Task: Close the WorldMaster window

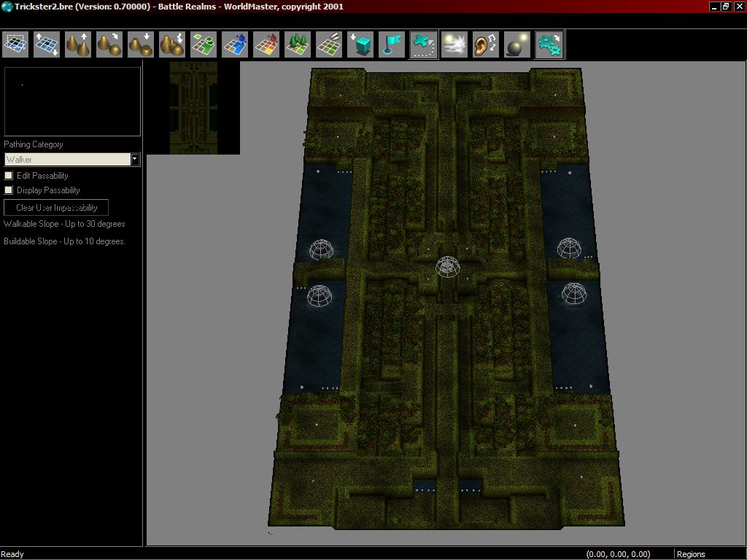Action: click(738, 7)
